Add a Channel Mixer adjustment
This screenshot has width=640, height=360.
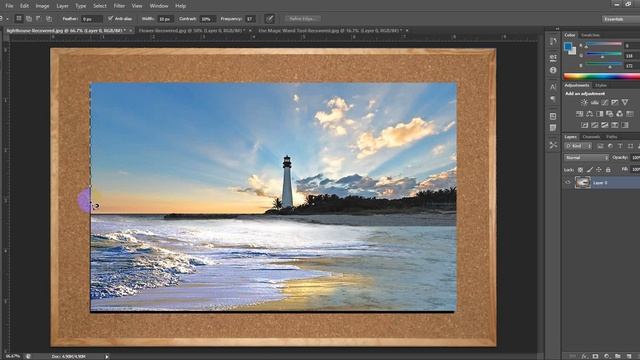[x=620, y=114]
